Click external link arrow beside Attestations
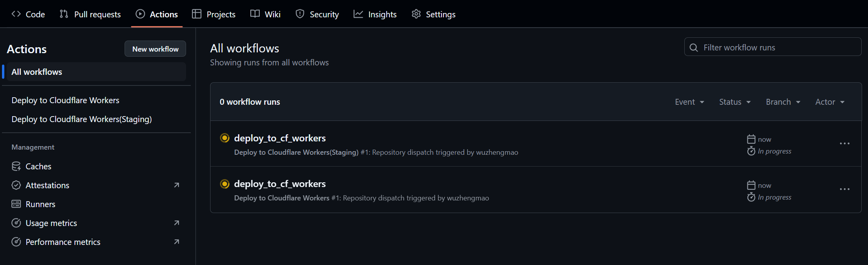This screenshot has width=868, height=265. coord(177,185)
